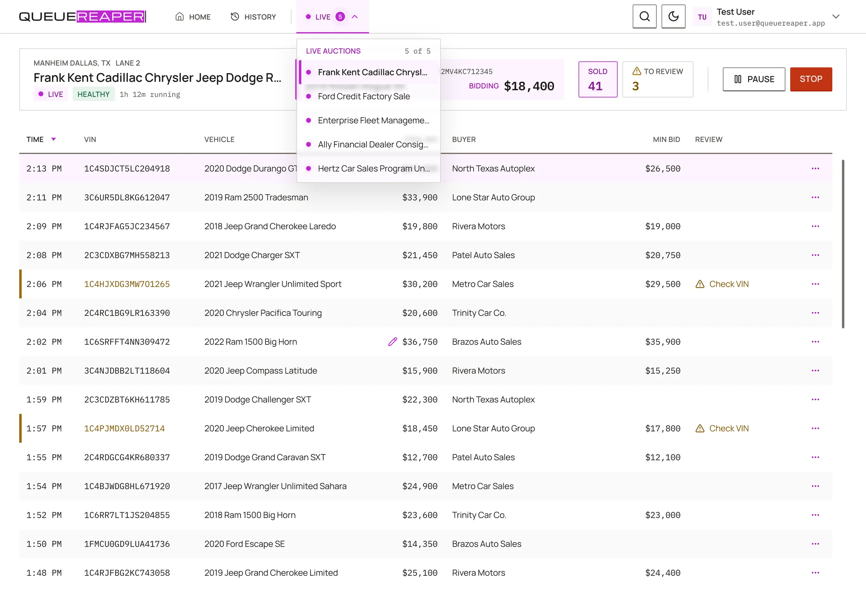Click the QueueReaper logo
Screen dimensions: 866x616
point(82,16)
